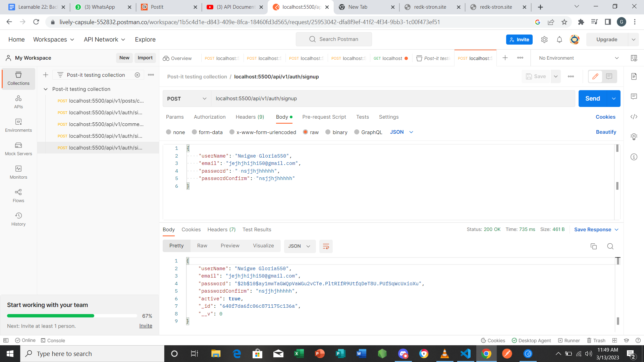This screenshot has height=362, width=644.
Task: Open the History sidebar panel
Action: click(x=18, y=220)
